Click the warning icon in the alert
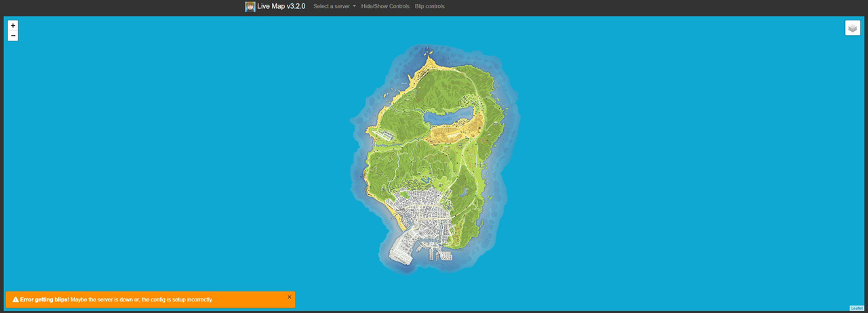Viewport: 868px width, 313px height. click(16, 299)
